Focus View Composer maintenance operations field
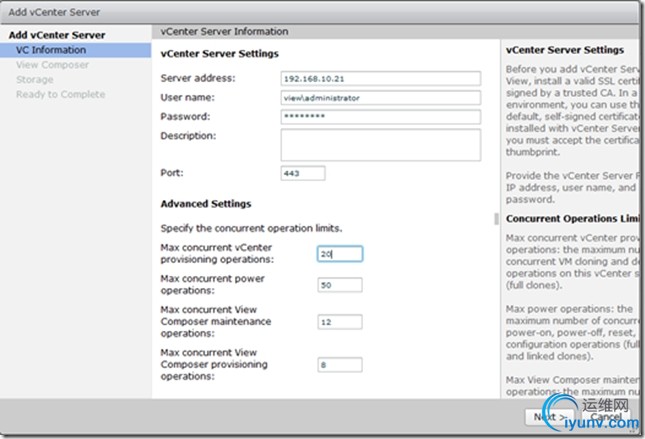The height and width of the screenshot is (439, 645). tap(340, 322)
